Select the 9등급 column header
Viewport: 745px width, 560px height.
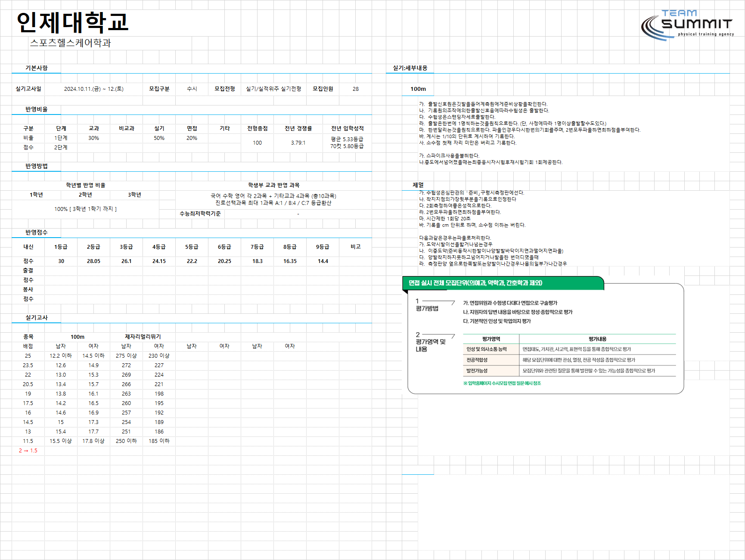point(323,247)
